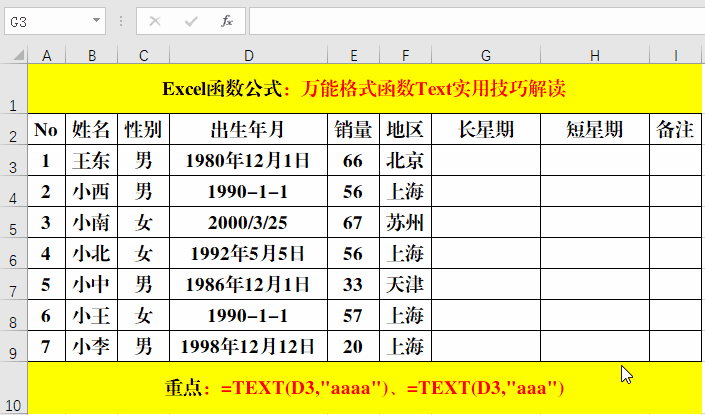This screenshot has height=415, width=705.
Task: Select the cell containing '小西'
Action: 92,191
